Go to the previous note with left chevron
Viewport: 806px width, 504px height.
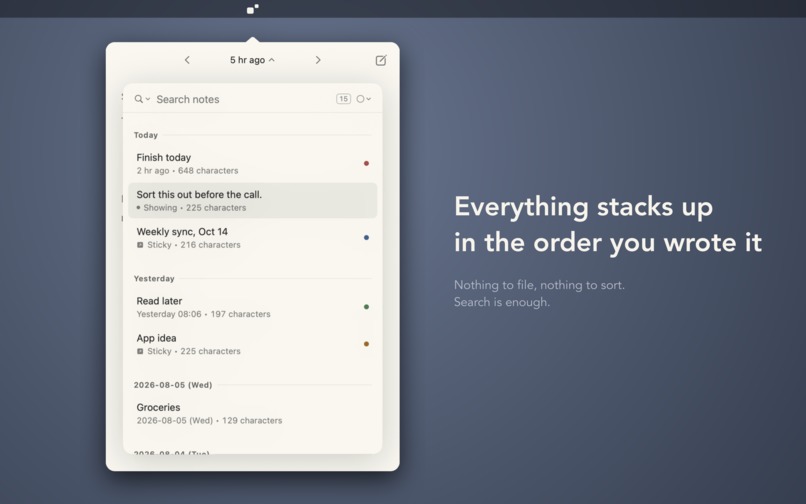click(187, 60)
